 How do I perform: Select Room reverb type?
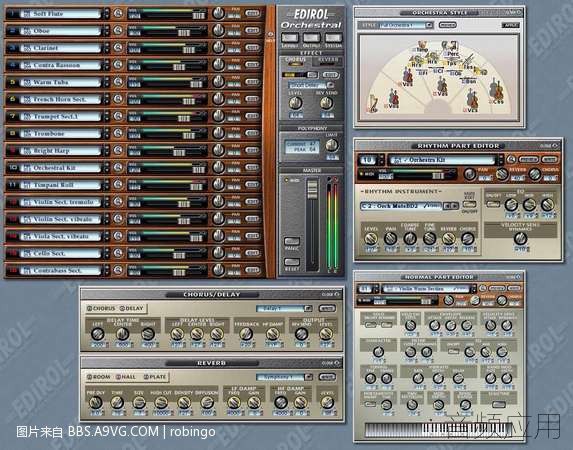[99, 377]
